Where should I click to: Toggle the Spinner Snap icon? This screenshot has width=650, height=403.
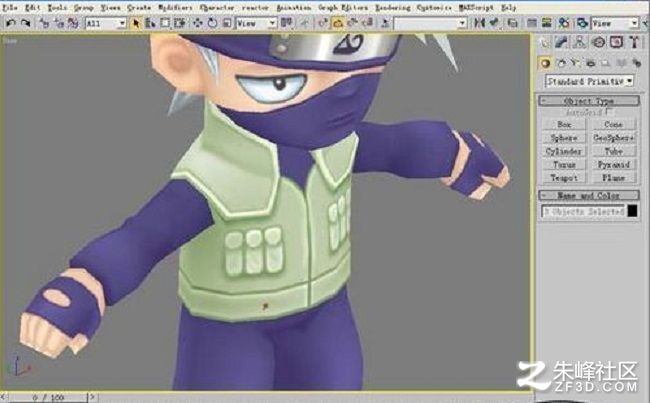click(367, 23)
